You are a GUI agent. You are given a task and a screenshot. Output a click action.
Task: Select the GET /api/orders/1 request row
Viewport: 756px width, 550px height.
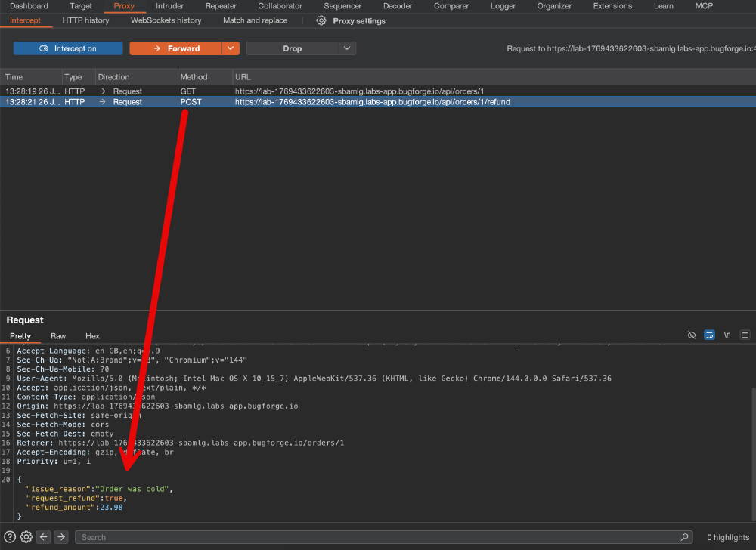click(378, 91)
